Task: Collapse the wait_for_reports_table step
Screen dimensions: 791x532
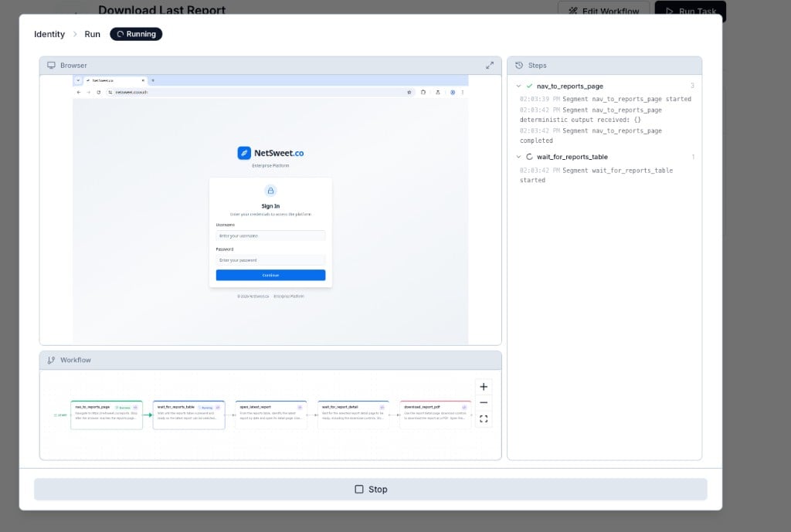Action: (x=518, y=157)
